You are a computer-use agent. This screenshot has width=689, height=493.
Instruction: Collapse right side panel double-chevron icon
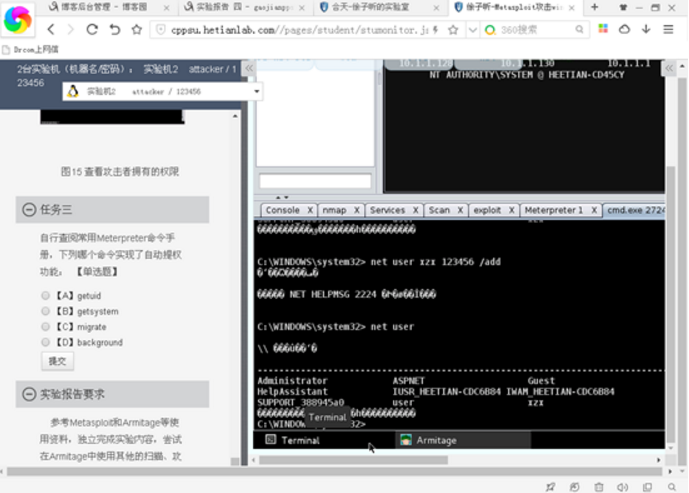point(669,68)
